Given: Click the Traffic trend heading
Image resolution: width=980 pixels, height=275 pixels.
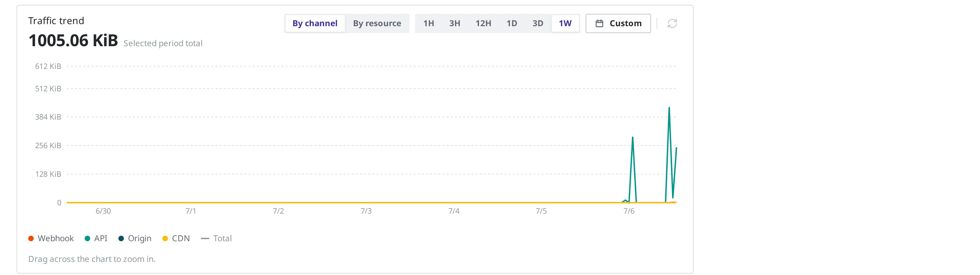Looking at the screenshot, I should click(x=56, y=21).
